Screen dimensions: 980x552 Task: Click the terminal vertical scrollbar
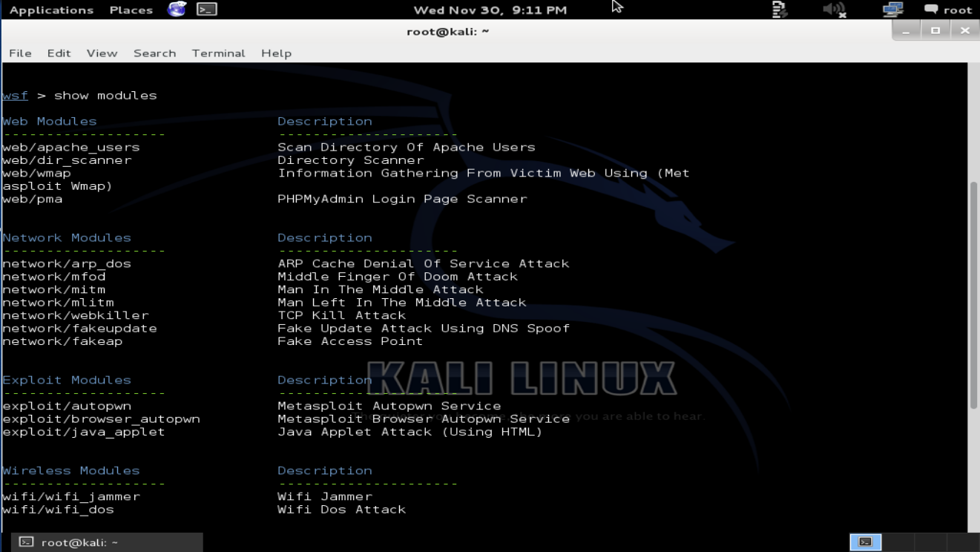(973, 295)
